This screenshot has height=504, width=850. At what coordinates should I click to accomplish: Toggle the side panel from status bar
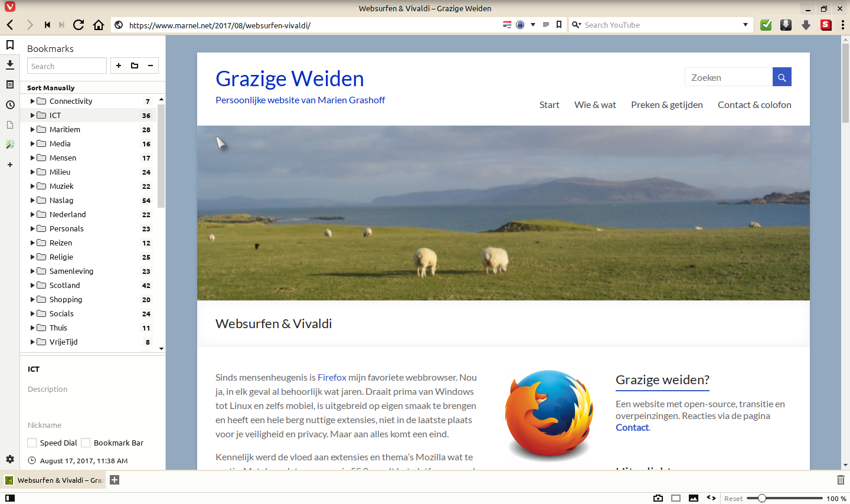pos(10,498)
